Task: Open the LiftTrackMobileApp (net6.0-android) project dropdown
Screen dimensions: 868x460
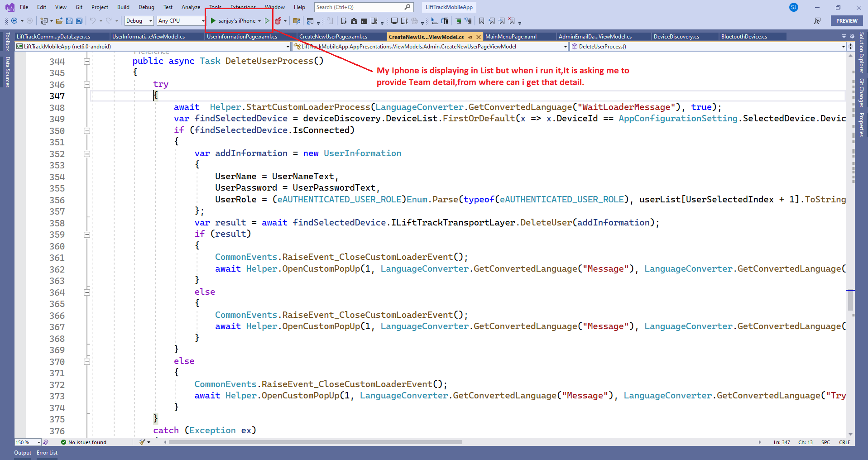Action: point(153,47)
